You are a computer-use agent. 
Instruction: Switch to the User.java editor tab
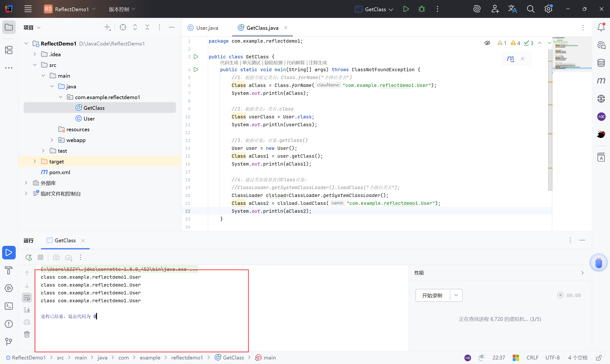[x=207, y=28]
